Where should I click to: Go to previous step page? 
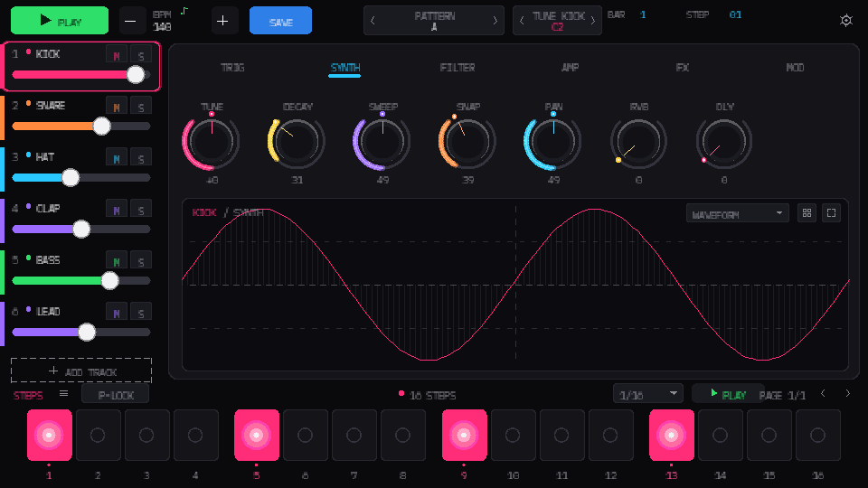(823, 393)
